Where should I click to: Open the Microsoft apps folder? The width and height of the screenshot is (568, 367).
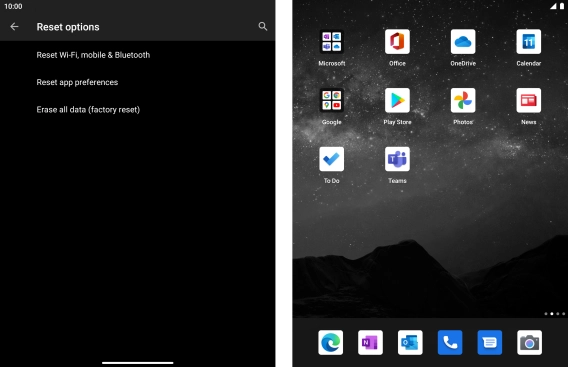(x=331, y=42)
